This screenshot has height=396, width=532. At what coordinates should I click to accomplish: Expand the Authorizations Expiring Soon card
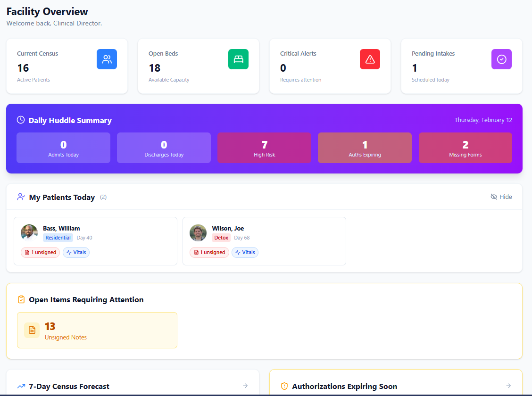click(x=508, y=386)
